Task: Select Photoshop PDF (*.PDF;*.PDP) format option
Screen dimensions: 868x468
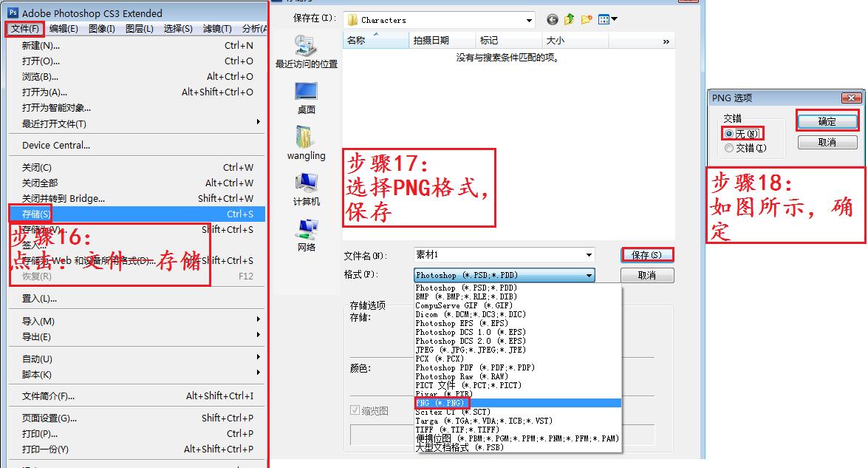Action: (x=518, y=367)
